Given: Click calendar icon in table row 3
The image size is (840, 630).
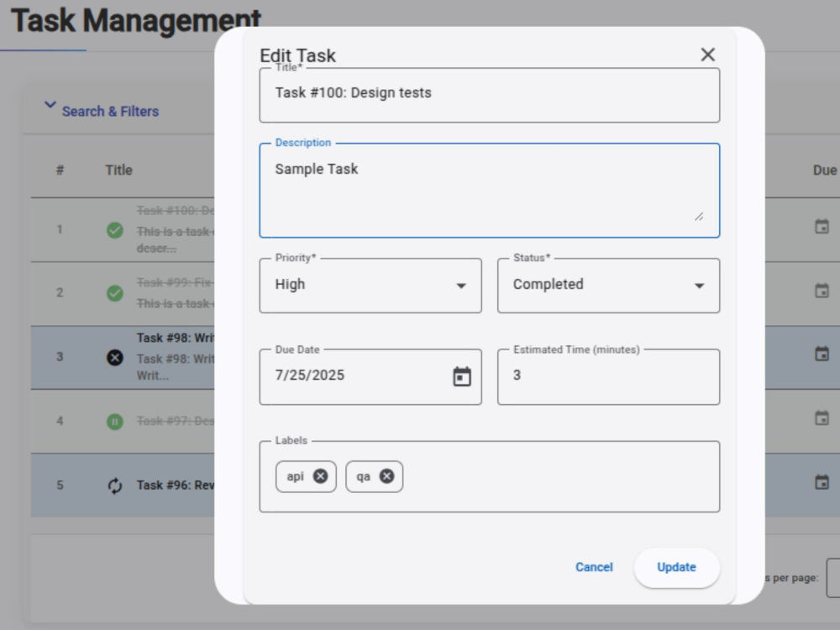Looking at the screenshot, I should point(822,354).
